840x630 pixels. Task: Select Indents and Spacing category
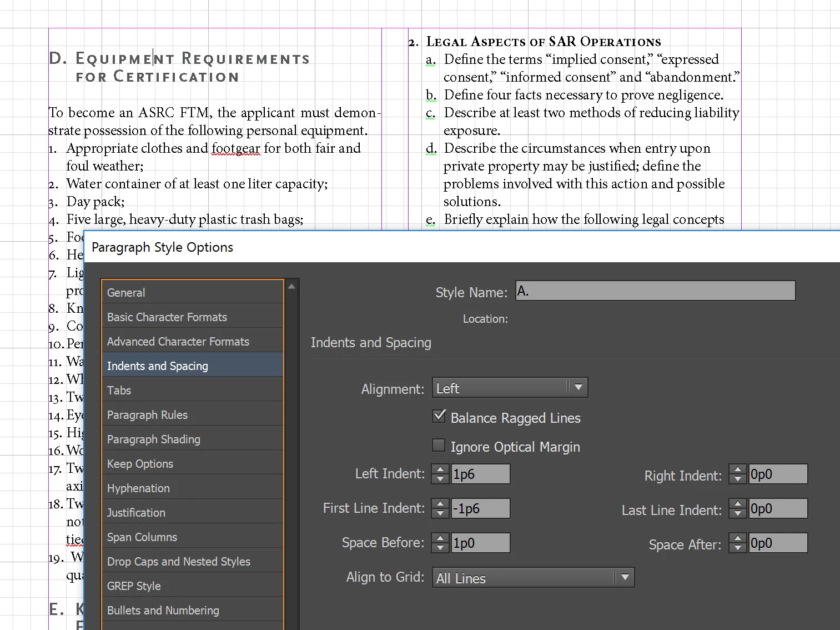(x=193, y=366)
